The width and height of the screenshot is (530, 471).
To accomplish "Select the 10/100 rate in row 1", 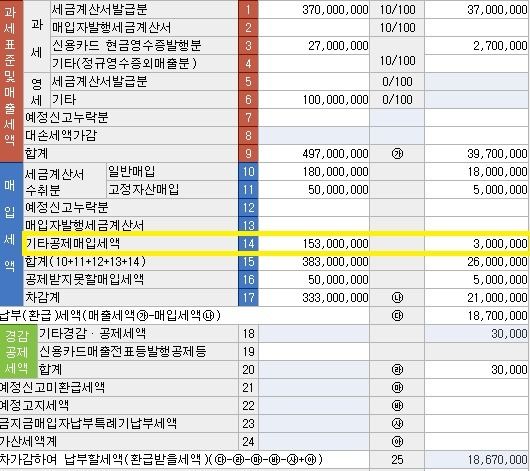I will click(x=397, y=9).
